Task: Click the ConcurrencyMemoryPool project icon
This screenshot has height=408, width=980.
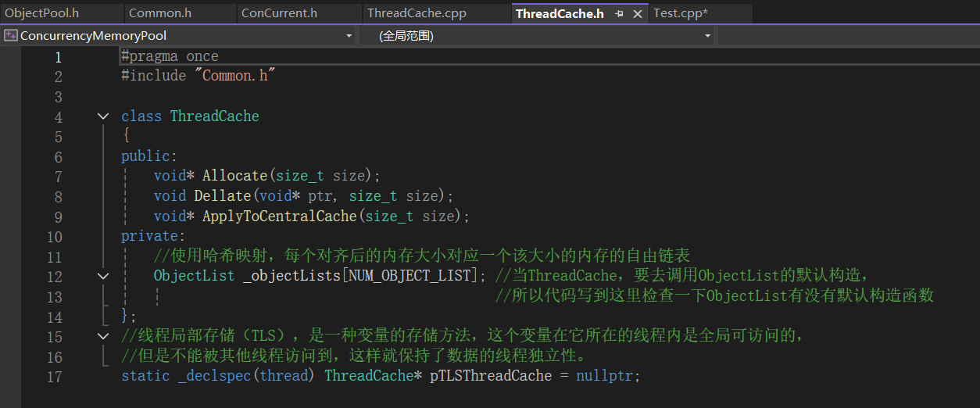Action: click(x=11, y=35)
